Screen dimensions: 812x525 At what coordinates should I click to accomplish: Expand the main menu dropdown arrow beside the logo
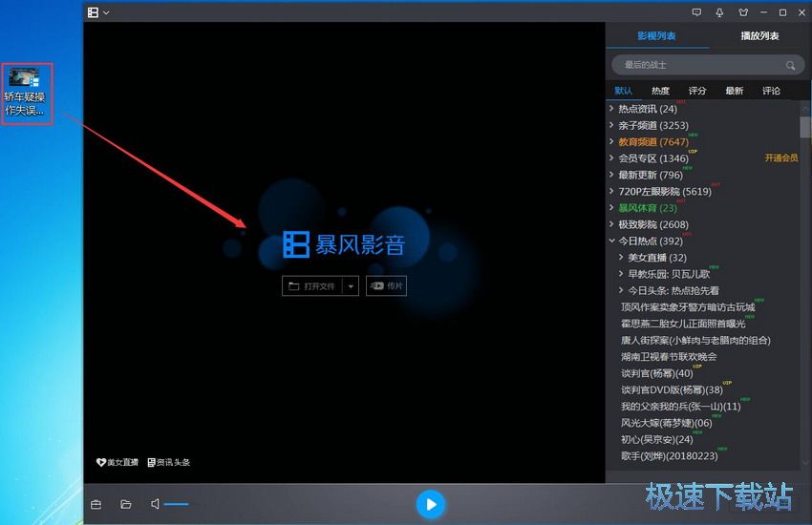click(x=106, y=12)
